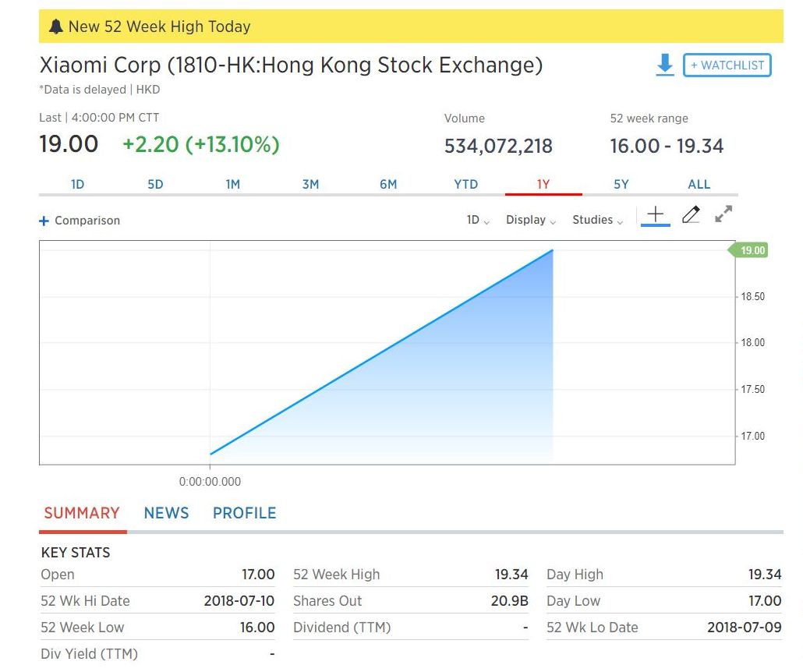Show the 5Y chart range
The height and width of the screenshot is (672, 803).
point(621,184)
